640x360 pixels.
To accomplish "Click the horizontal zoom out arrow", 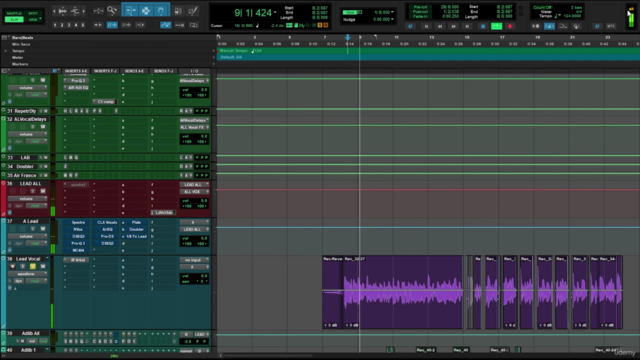I will click(54, 11).
